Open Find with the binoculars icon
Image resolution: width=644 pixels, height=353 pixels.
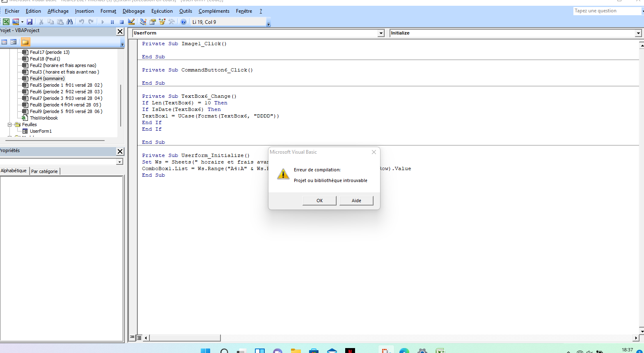pos(70,22)
